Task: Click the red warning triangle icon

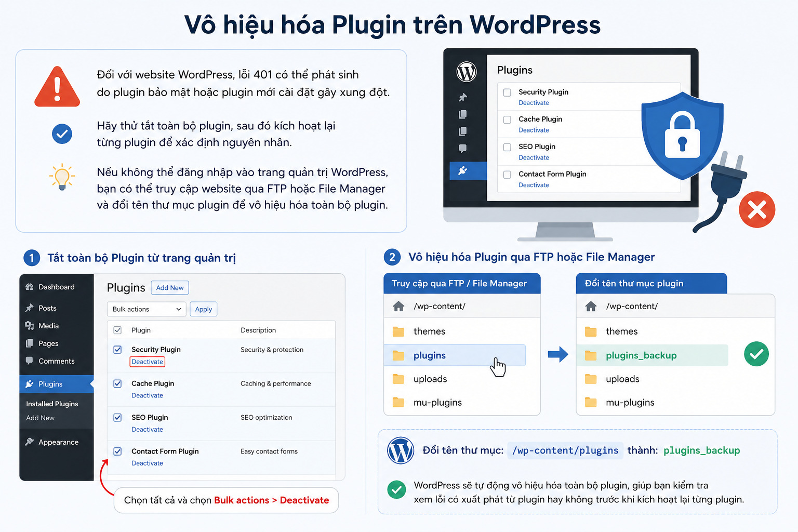Action: (x=57, y=87)
